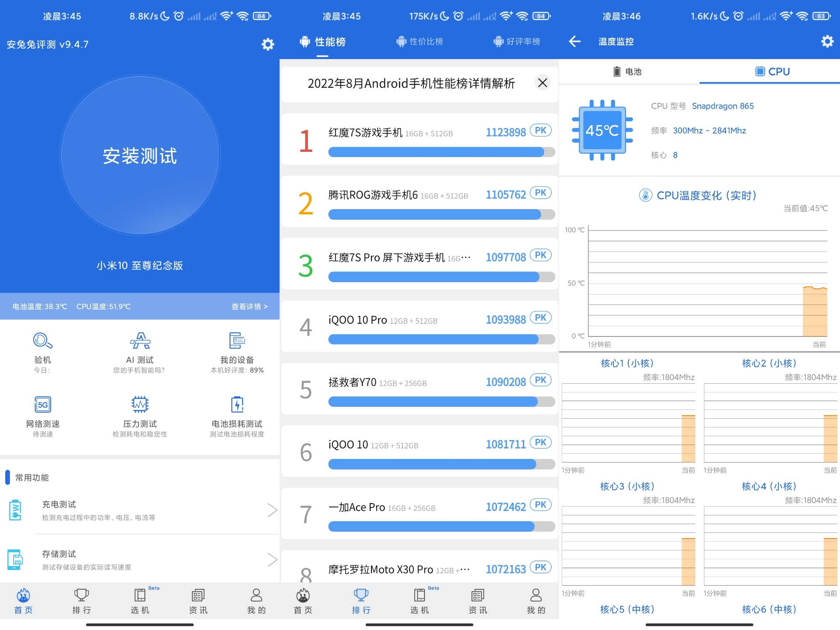
Task: Expand the 存储测试 row chevron
Action: [x=272, y=560]
